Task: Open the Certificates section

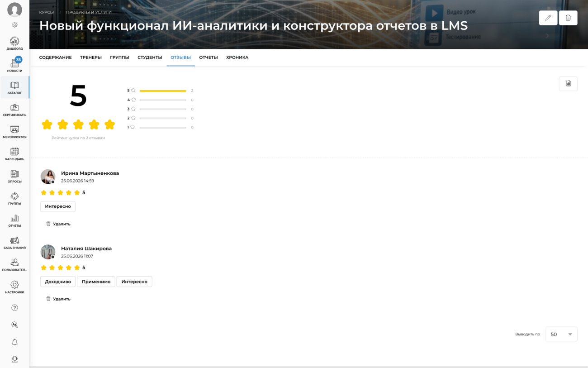Action: click(14, 110)
